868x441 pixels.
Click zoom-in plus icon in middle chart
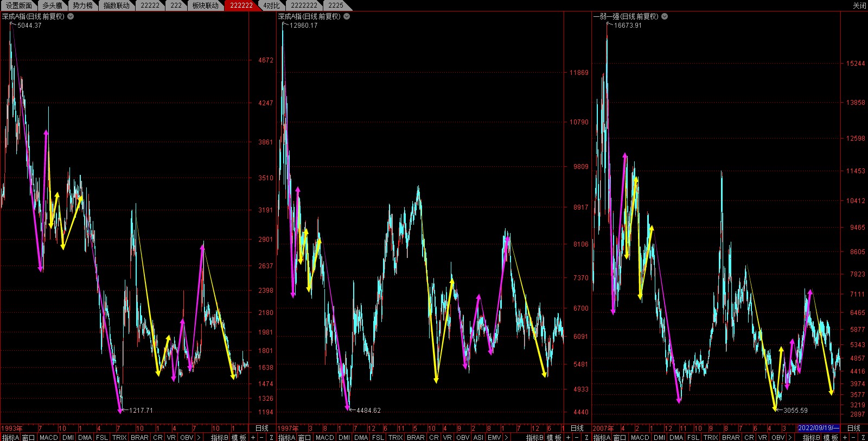pos(568,437)
